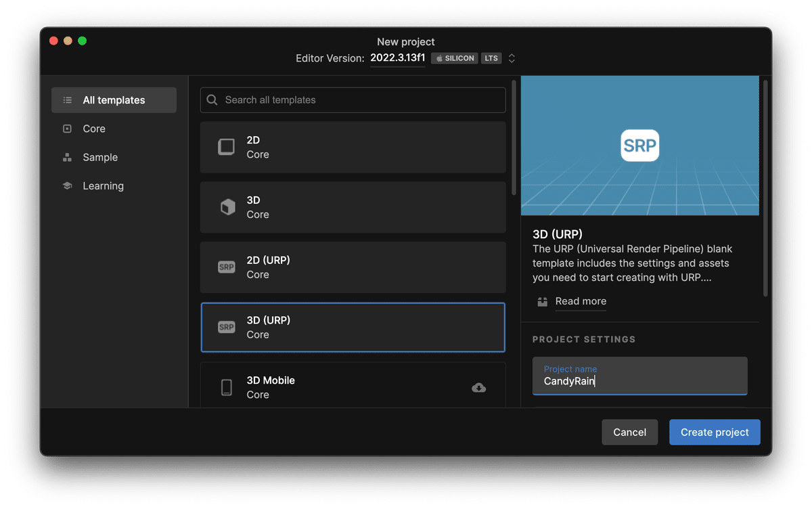Viewport: 812px width, 509px height.
Task: Click the 3D (URP) heading in details panel
Action: (558, 234)
